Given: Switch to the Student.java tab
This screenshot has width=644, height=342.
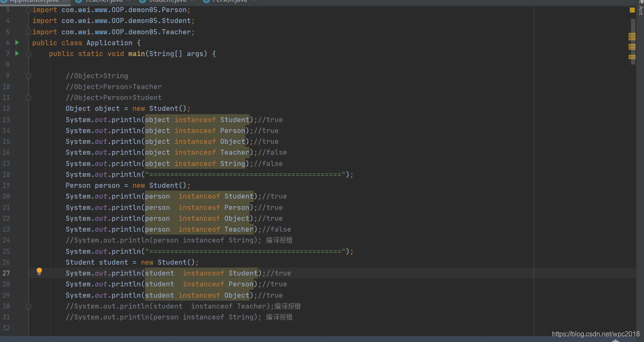Looking at the screenshot, I should [167, 1].
